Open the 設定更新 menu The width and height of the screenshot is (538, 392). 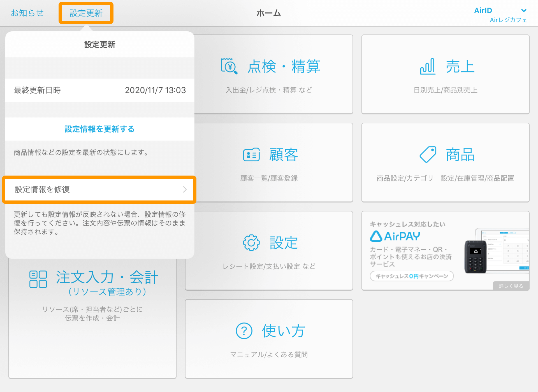86,13
